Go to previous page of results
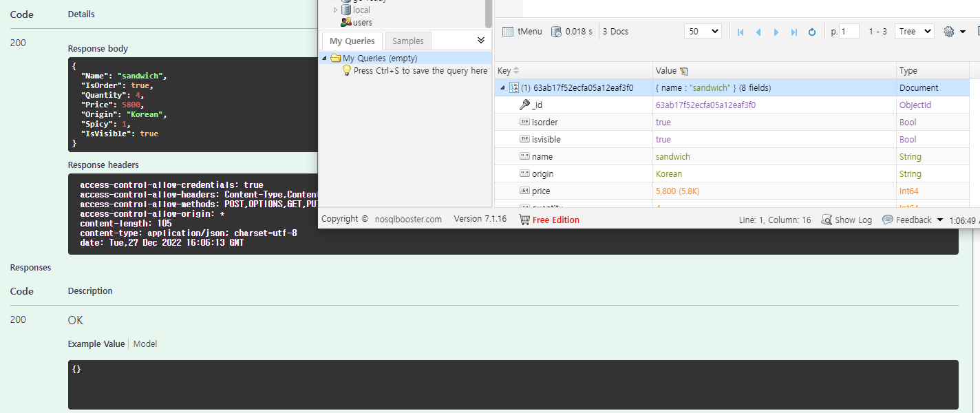The width and height of the screenshot is (980, 413). pyautogui.click(x=758, y=32)
